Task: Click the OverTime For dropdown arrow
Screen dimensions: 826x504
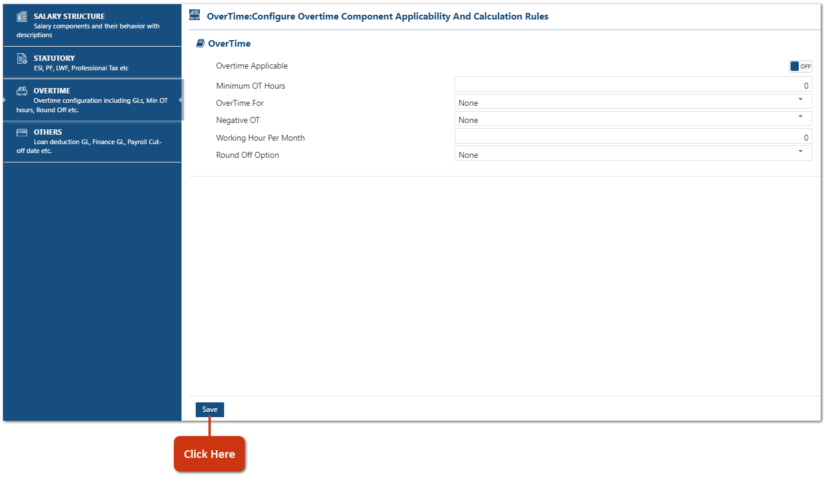Action: coord(801,99)
